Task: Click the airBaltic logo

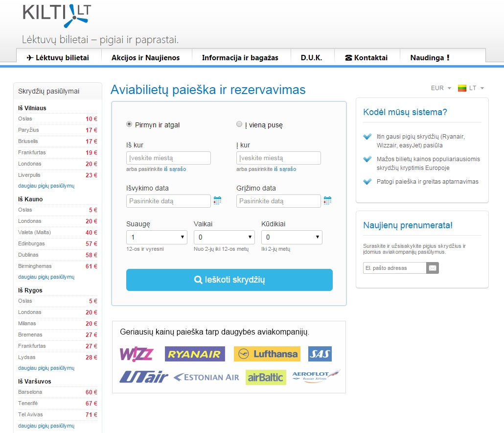Action: point(266,377)
